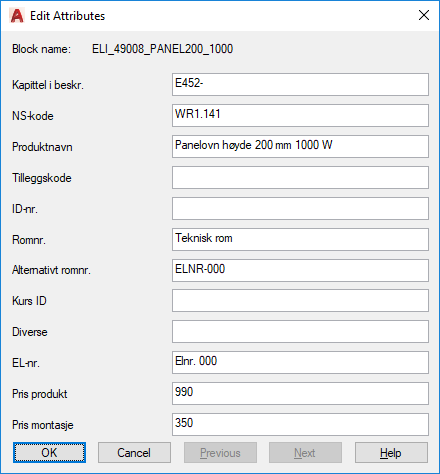Edit the NS-kode field containing WR1.141
This screenshot has height=474, width=440.
pos(300,116)
